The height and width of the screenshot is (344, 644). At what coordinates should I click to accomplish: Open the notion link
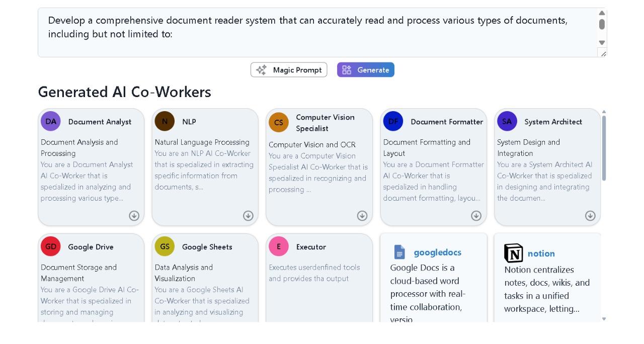(541, 253)
